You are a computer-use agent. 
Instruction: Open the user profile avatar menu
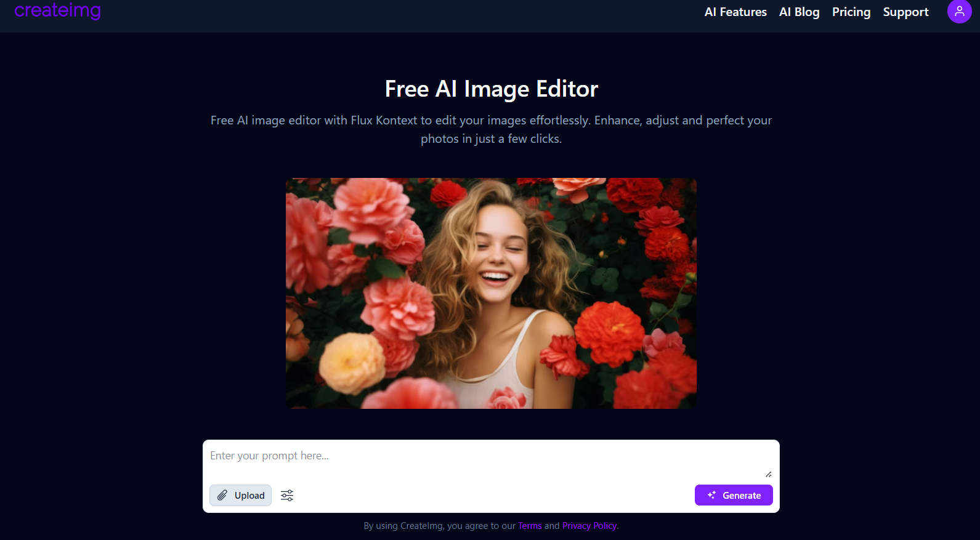click(x=958, y=11)
